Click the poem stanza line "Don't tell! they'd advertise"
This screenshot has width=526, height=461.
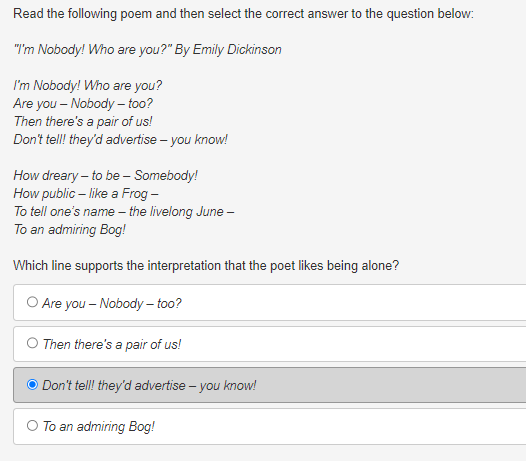(x=120, y=140)
